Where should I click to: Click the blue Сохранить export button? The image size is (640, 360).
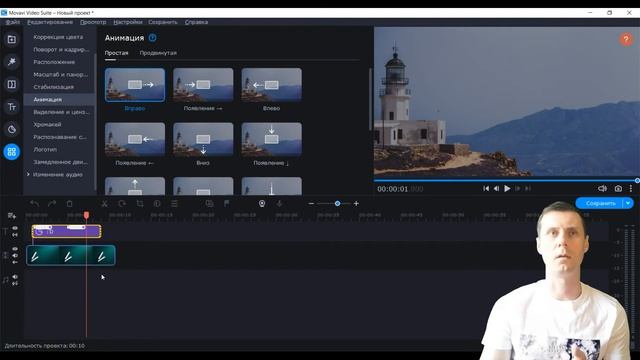[600, 203]
